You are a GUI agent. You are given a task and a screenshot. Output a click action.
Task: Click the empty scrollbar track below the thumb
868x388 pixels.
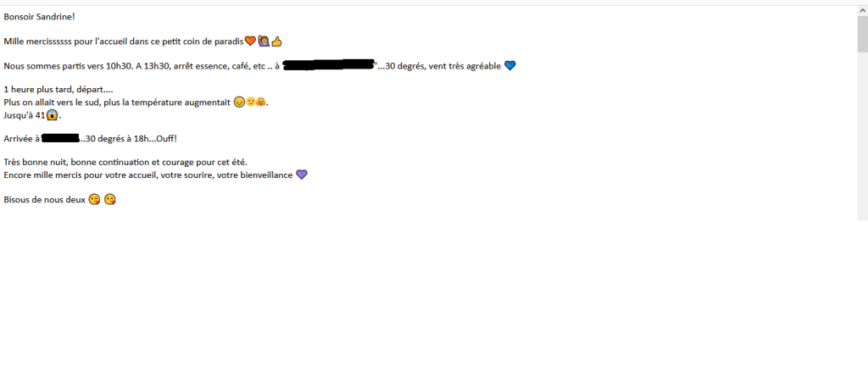pyautogui.click(x=862, y=136)
